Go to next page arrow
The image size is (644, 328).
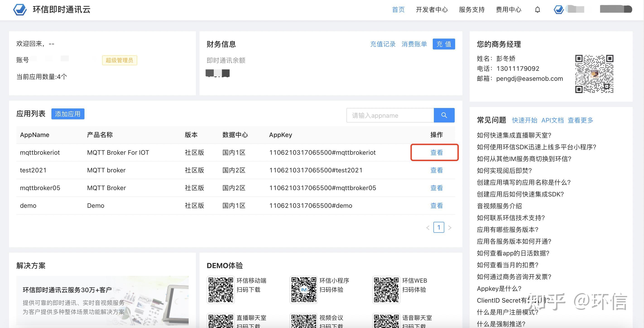(x=450, y=228)
